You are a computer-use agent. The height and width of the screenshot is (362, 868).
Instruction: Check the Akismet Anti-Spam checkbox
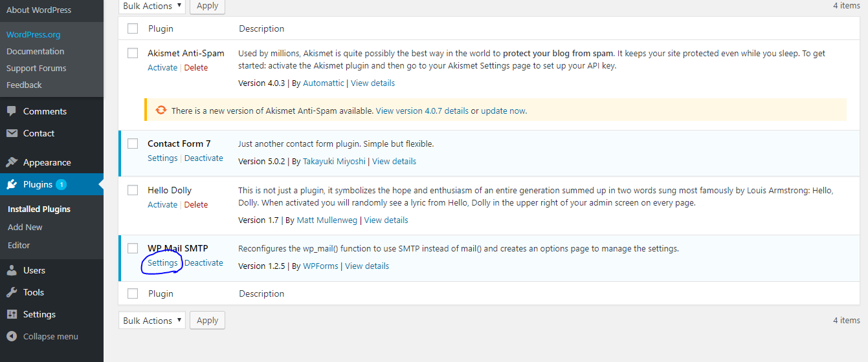pos(133,53)
